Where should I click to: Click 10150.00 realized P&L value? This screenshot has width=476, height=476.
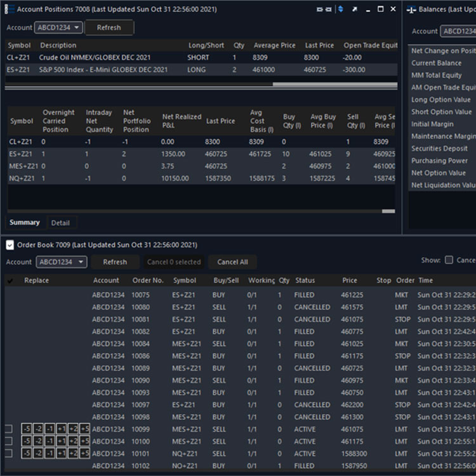[175, 178]
